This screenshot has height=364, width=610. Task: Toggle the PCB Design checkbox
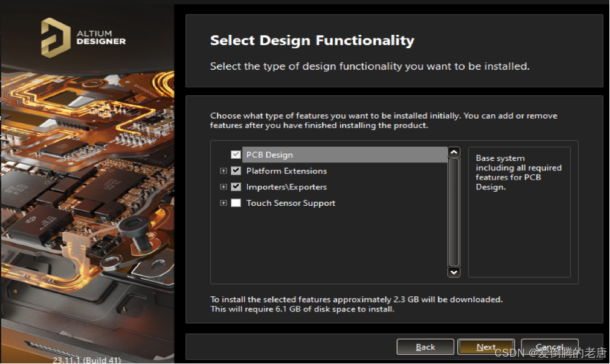pos(236,155)
